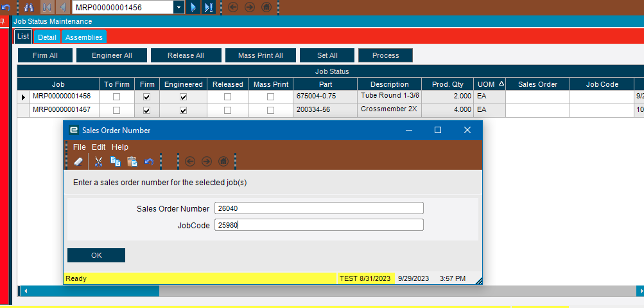Image resolution: width=644 pixels, height=308 pixels.
Task: Jump to last record icon
Action: pos(209,8)
